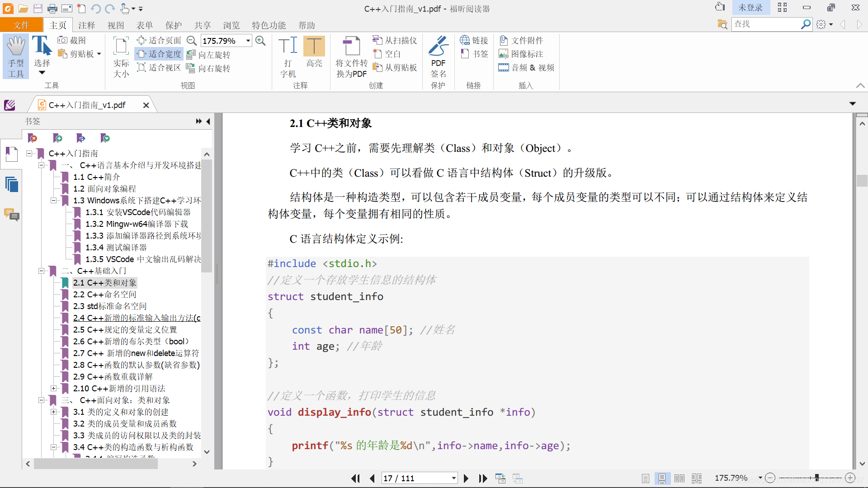868x488 pixels.
Task: Jump to bookmark 2.4 C++新增的标准输入输出方法
Action: tap(137, 318)
